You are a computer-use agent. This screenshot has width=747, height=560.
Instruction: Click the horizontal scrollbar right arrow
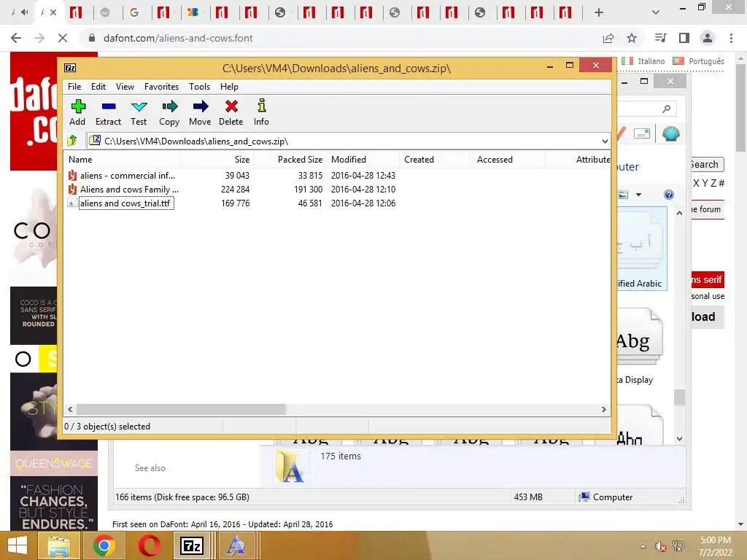coord(603,410)
